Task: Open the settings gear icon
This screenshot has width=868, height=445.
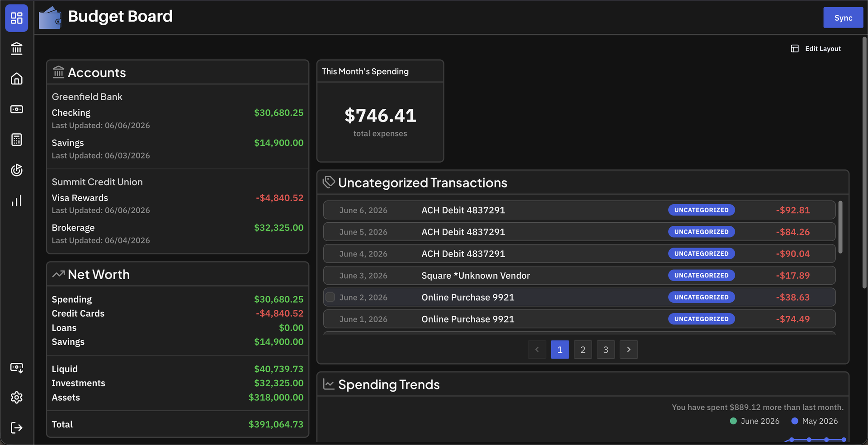Action: pos(17,398)
